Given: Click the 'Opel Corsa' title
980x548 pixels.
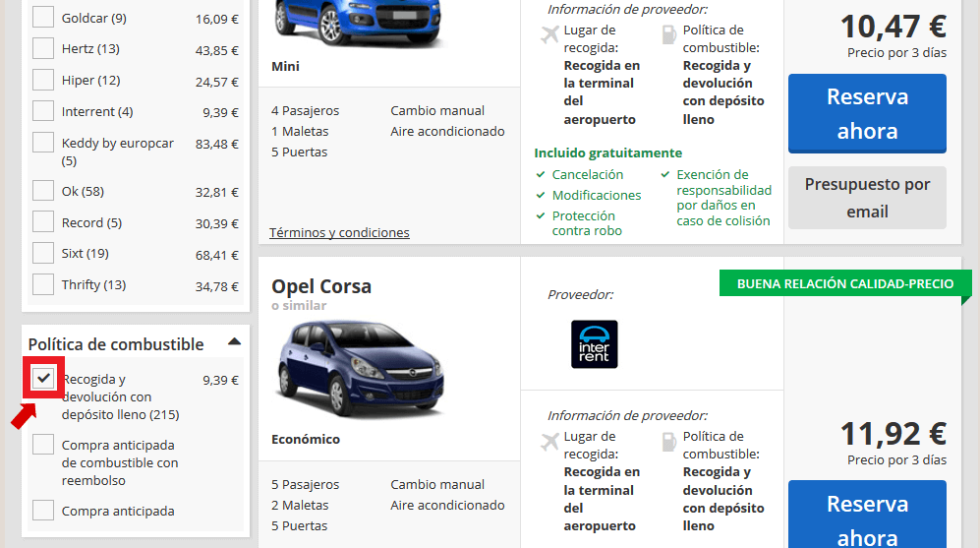Looking at the screenshot, I should click(x=321, y=286).
